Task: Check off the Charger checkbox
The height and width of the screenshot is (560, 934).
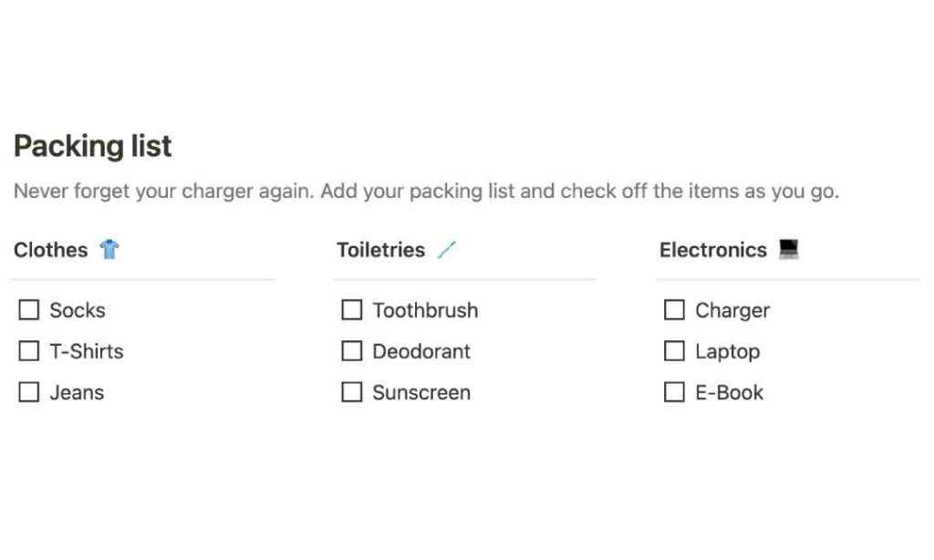Action: click(674, 310)
